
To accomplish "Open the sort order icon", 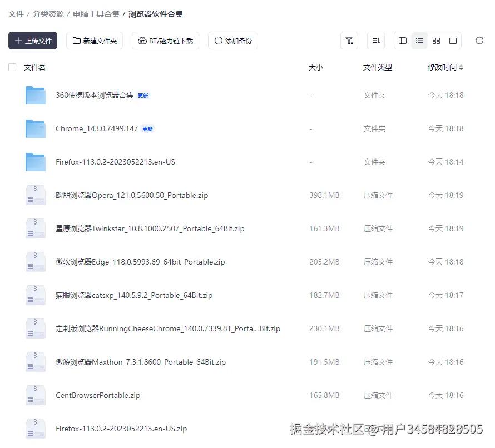I will (376, 41).
